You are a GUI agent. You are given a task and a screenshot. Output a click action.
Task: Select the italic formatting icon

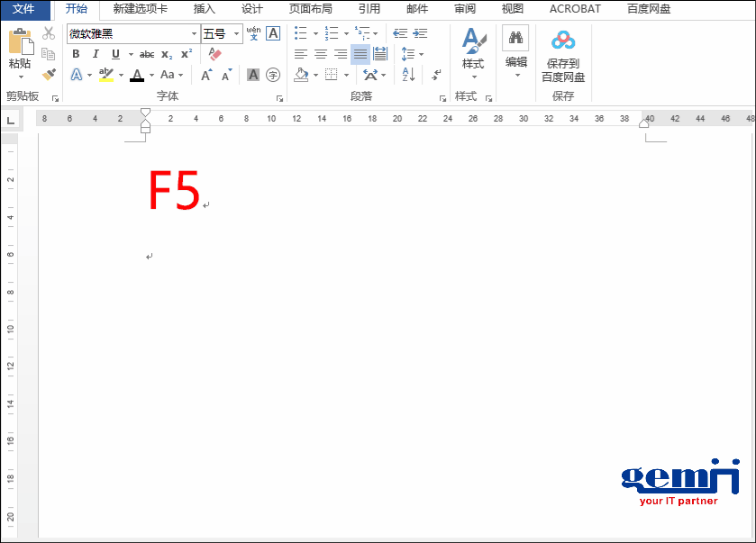[x=95, y=54]
